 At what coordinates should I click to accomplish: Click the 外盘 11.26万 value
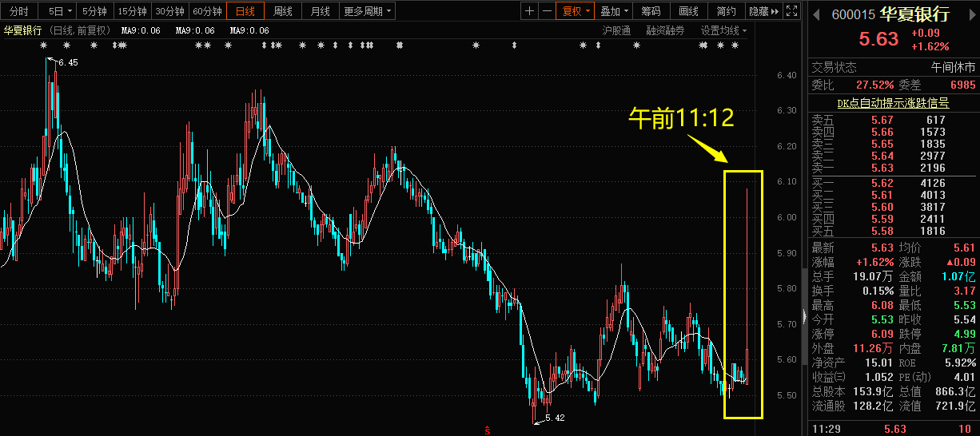pyautogui.click(x=873, y=348)
